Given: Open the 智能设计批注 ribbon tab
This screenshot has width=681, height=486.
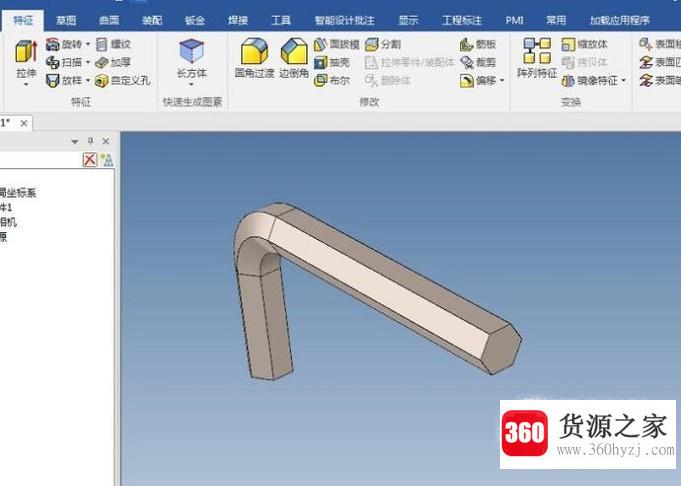Looking at the screenshot, I should click(x=345, y=20).
